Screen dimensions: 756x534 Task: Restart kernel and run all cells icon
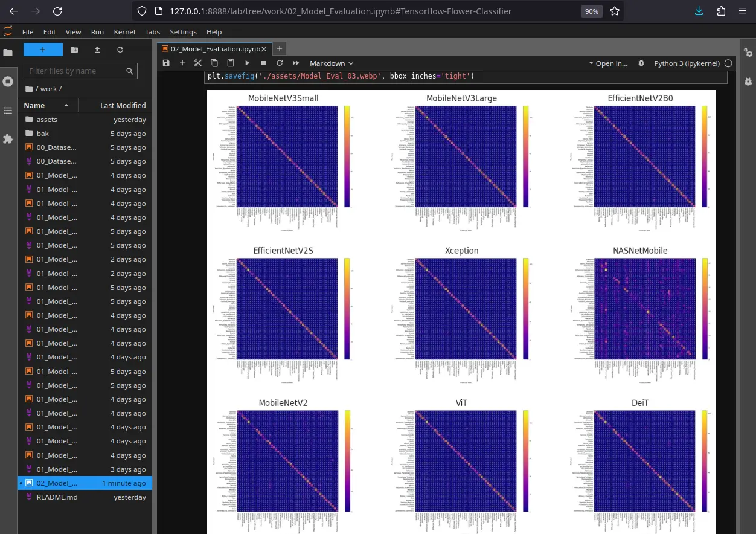tap(296, 63)
